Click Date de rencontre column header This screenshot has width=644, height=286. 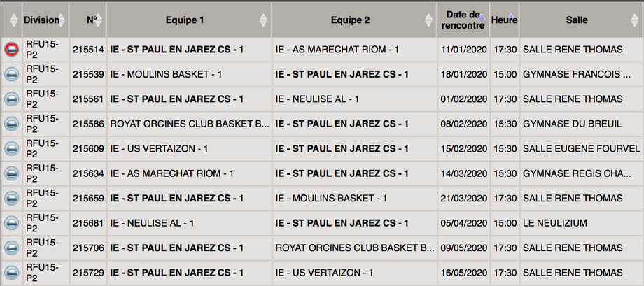[463, 20]
